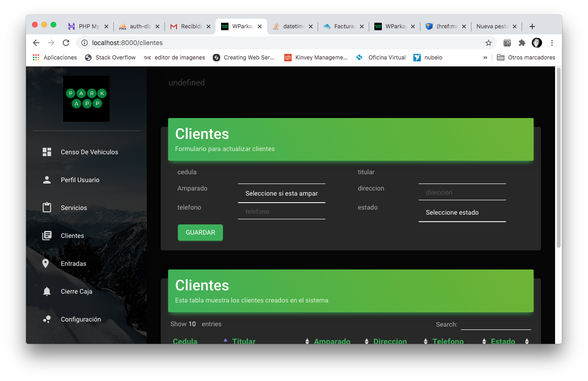Switch to the PHP My browser tab
The height and width of the screenshot is (381, 588).
pyautogui.click(x=88, y=26)
